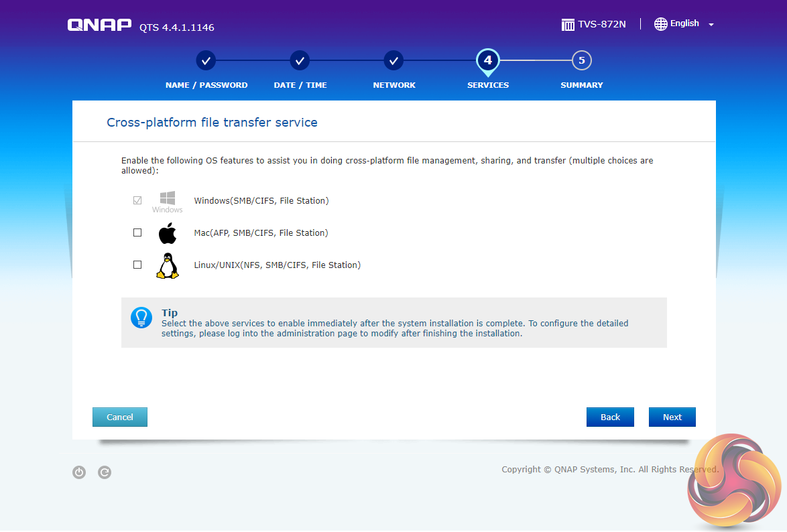The height and width of the screenshot is (532, 787).
Task: Click the globe language icon
Action: coord(660,23)
